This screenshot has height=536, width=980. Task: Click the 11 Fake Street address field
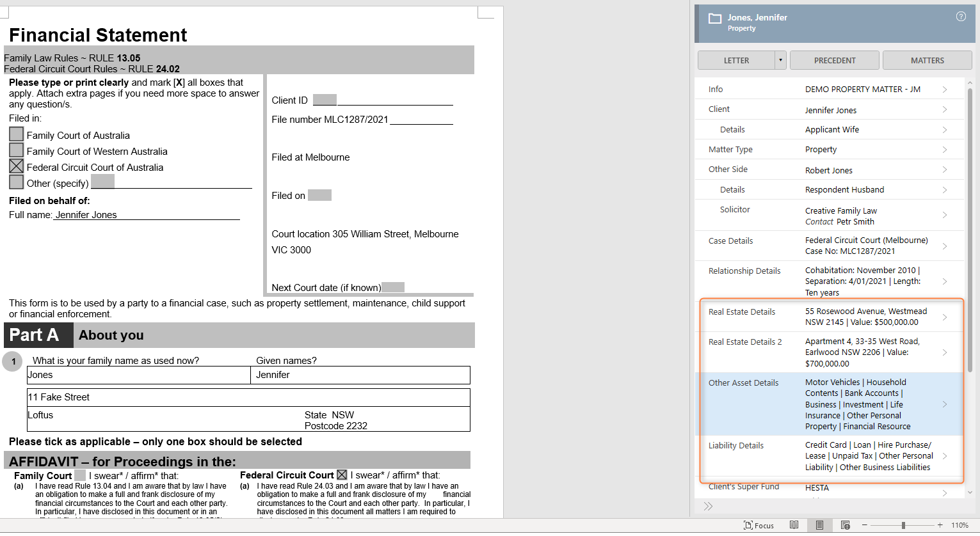248,397
